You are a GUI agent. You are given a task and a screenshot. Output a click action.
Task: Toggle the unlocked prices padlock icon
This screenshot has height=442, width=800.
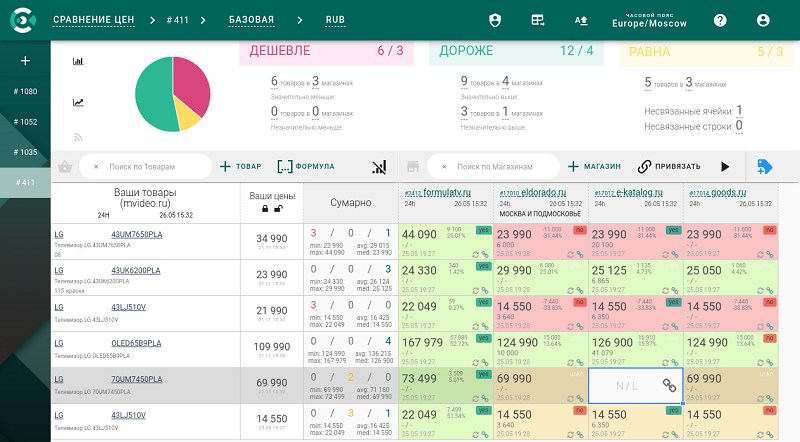pos(278,209)
